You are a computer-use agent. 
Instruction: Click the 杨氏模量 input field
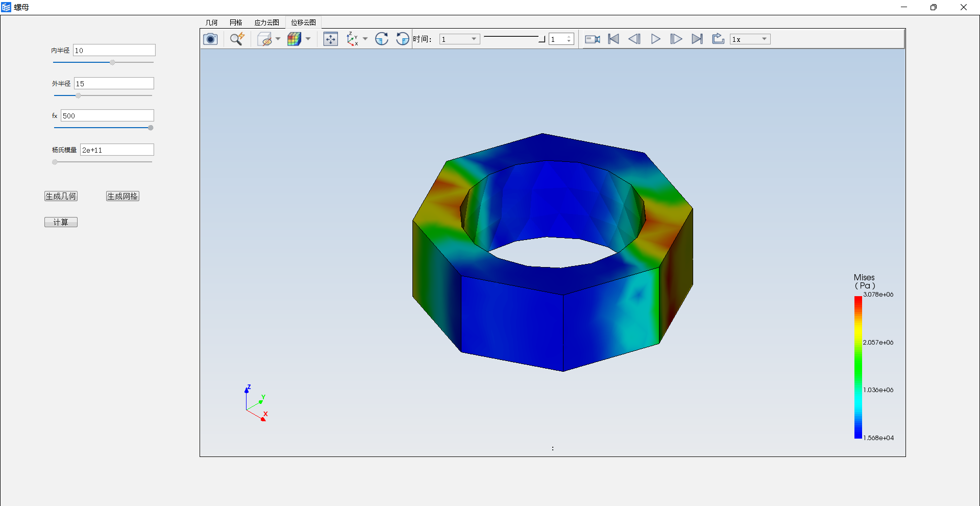117,150
